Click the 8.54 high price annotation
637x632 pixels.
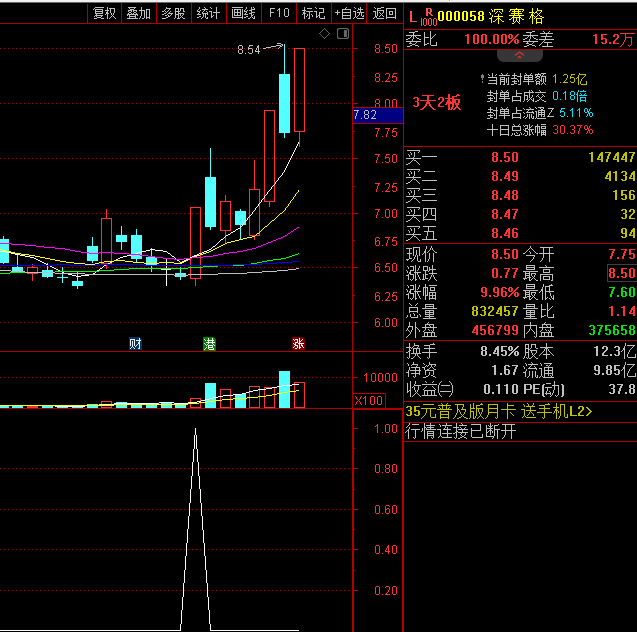tap(249, 50)
